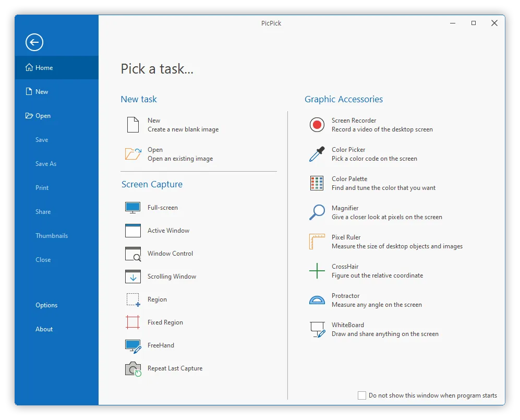Choose Close in the sidebar menu
Screen dimensions: 520x420
click(x=56, y=260)
